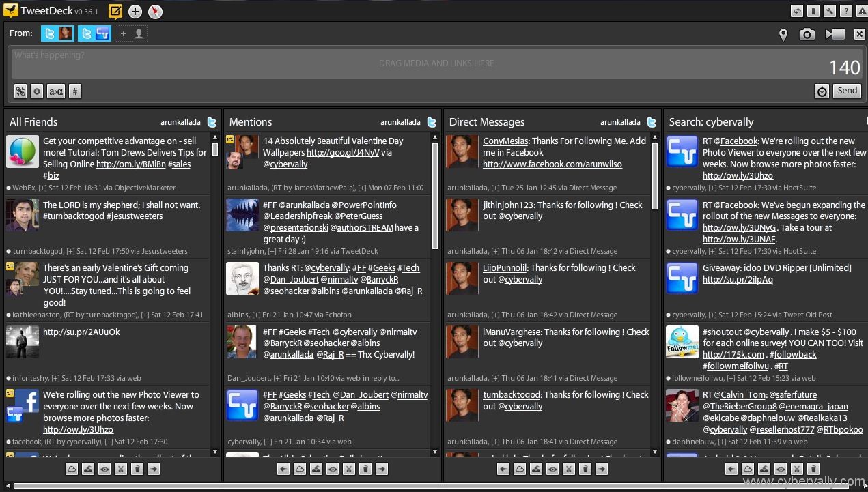The image size is (868, 492).
Task: Select the Mentions column header
Action: [x=251, y=122]
